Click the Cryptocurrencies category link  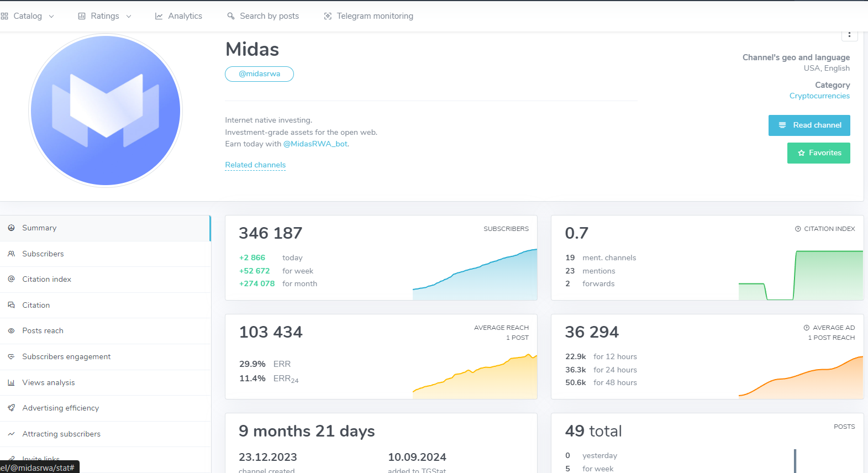click(x=819, y=96)
